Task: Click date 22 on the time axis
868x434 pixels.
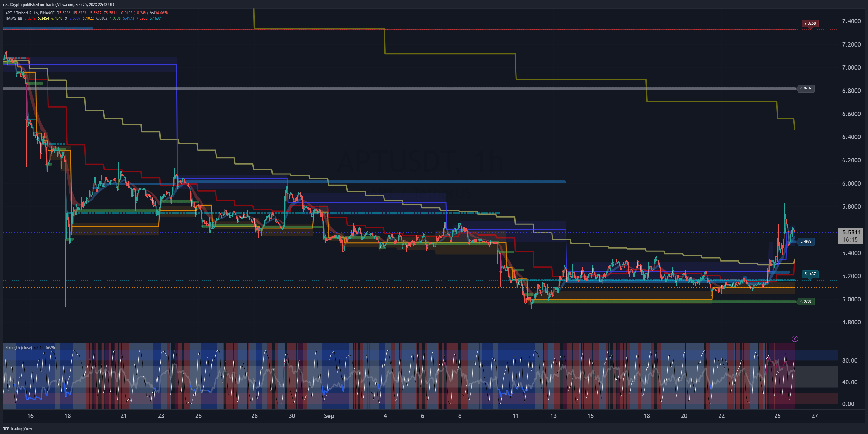Action: coord(721,416)
